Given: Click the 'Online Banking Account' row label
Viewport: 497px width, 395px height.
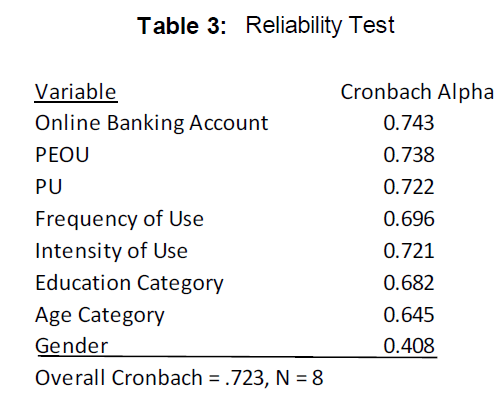Looking at the screenshot, I should coord(152,123).
